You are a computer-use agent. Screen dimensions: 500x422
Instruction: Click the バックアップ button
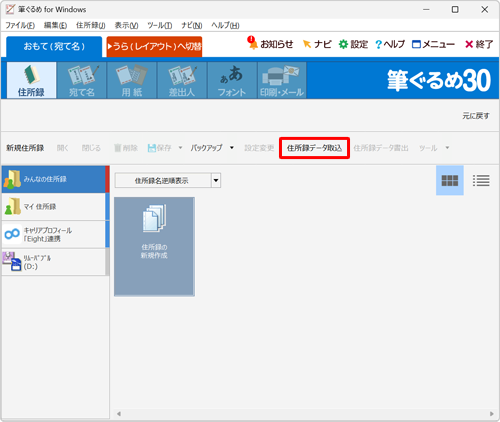click(x=206, y=148)
